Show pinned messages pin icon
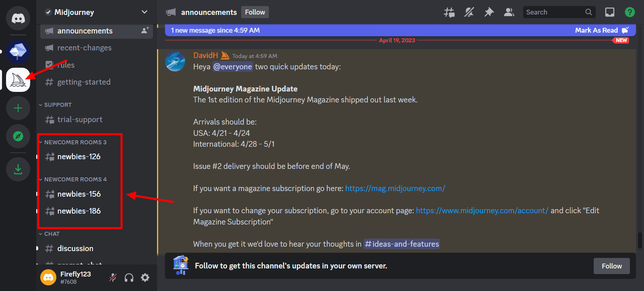644x291 pixels. pos(489,12)
